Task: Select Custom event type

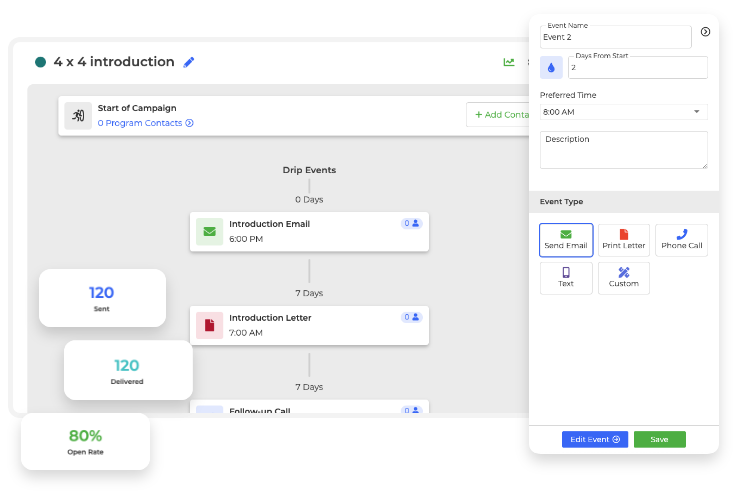Action: click(623, 278)
